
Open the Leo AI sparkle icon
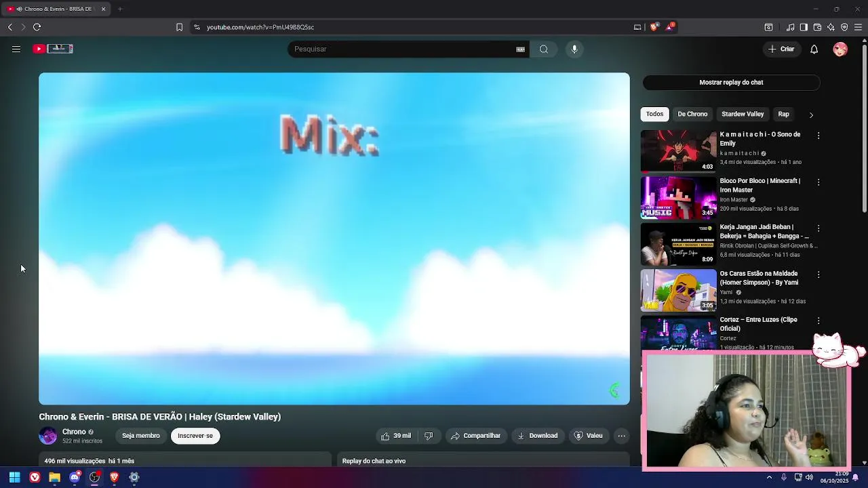pos(831,27)
